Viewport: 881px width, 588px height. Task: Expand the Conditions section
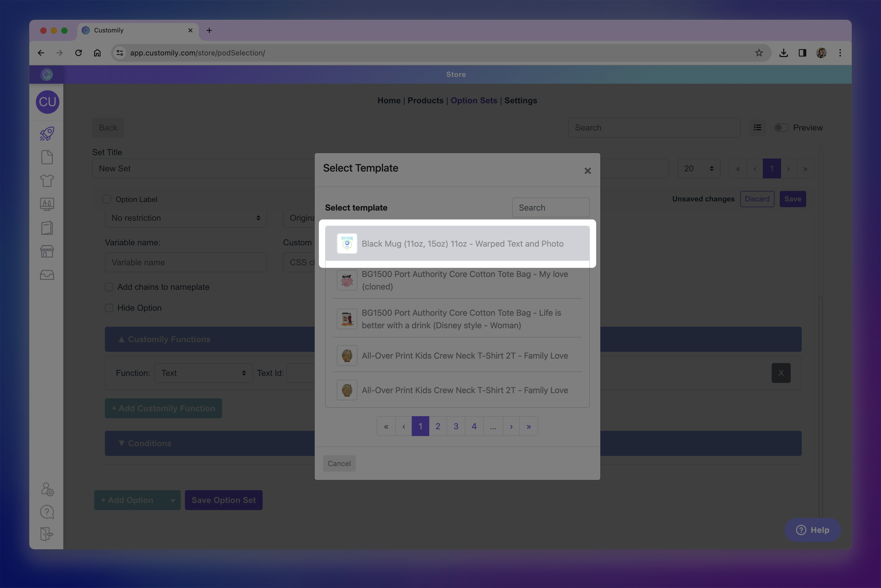tap(149, 443)
